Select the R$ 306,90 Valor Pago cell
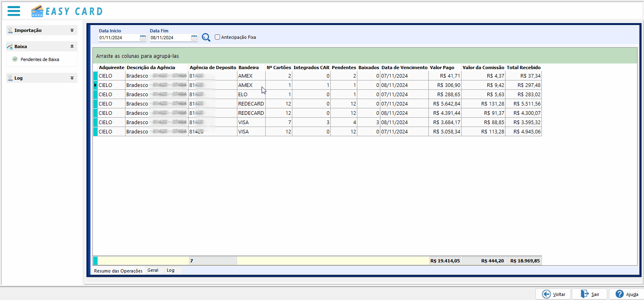 [x=445, y=85]
